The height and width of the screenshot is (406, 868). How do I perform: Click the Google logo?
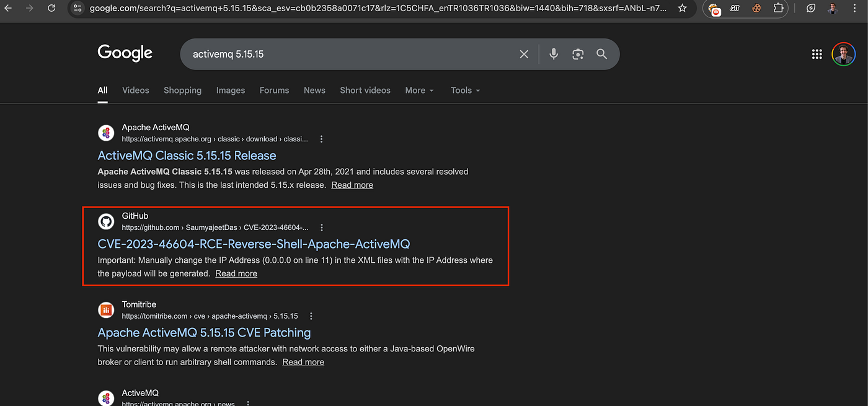point(125,53)
